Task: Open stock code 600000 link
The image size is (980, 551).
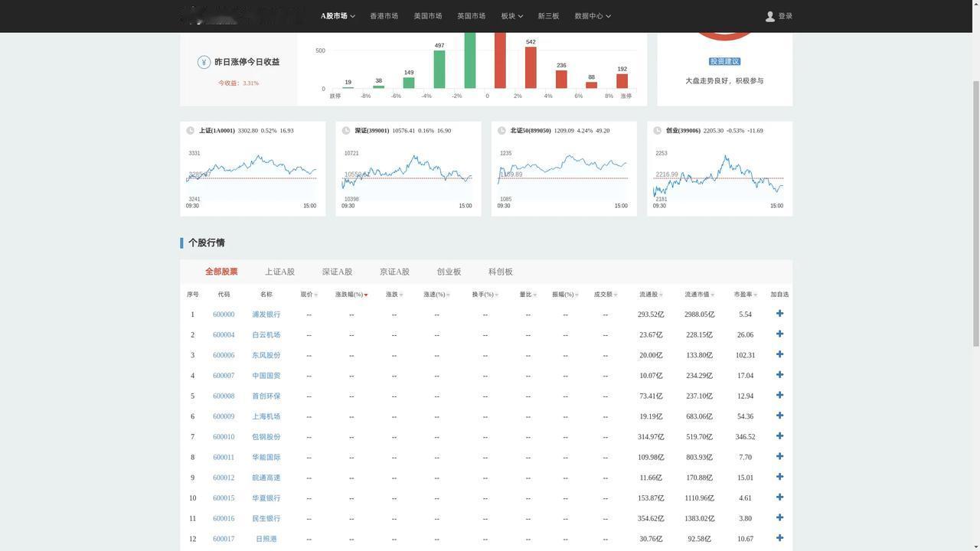Action: 224,315
